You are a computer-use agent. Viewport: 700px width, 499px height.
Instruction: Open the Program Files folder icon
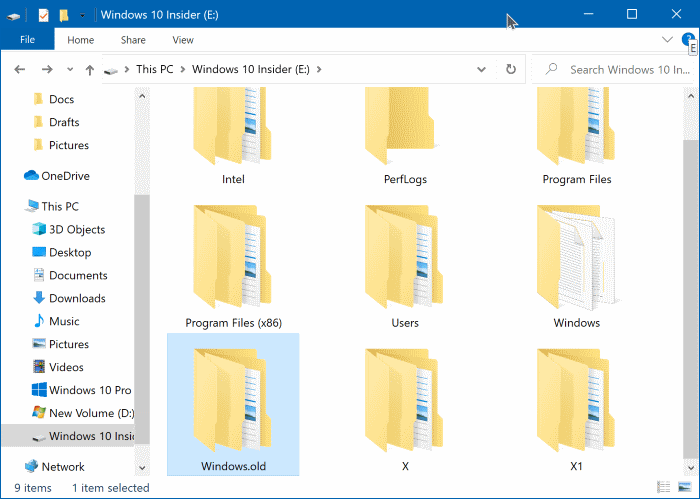coord(576,126)
